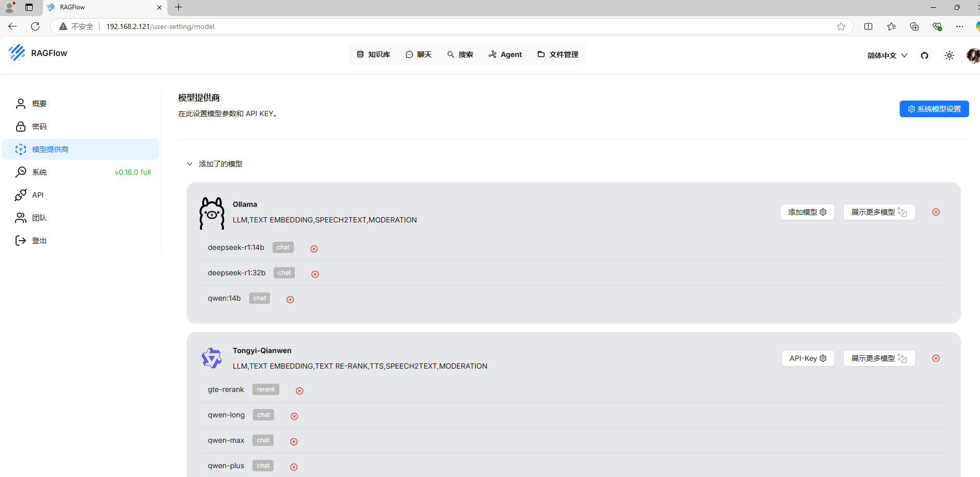Image resolution: width=980 pixels, height=477 pixels.
Task: Click 添加模型 for Ollama
Action: 807,212
